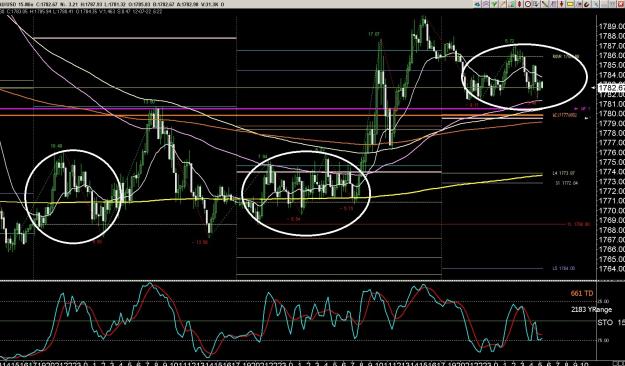Click the current price tag 1782.67
The image size is (625, 366).
(x=612, y=87)
